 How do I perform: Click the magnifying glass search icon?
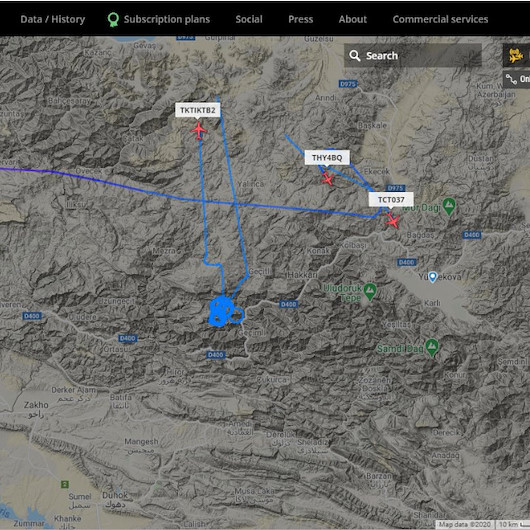coord(354,55)
